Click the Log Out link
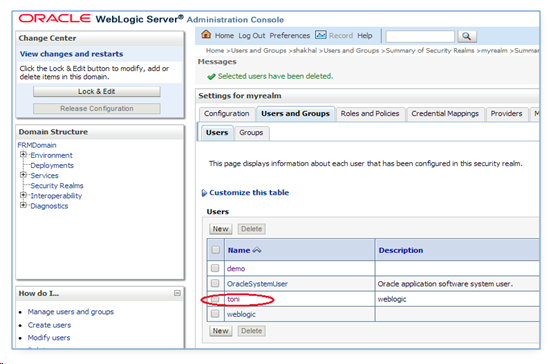Viewport: 550px width, 364px height. click(252, 36)
